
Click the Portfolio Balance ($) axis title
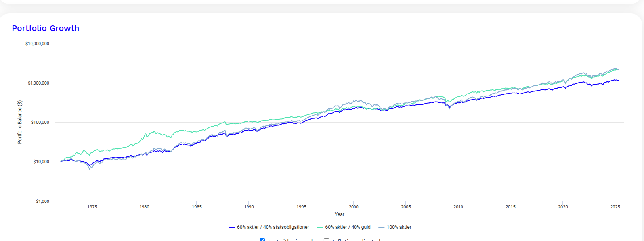point(20,122)
